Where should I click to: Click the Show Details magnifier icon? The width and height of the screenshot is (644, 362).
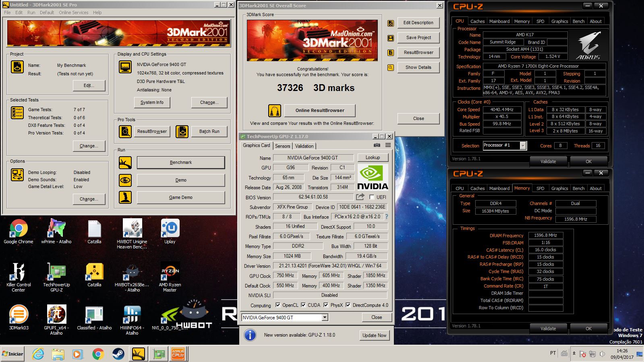(391, 68)
